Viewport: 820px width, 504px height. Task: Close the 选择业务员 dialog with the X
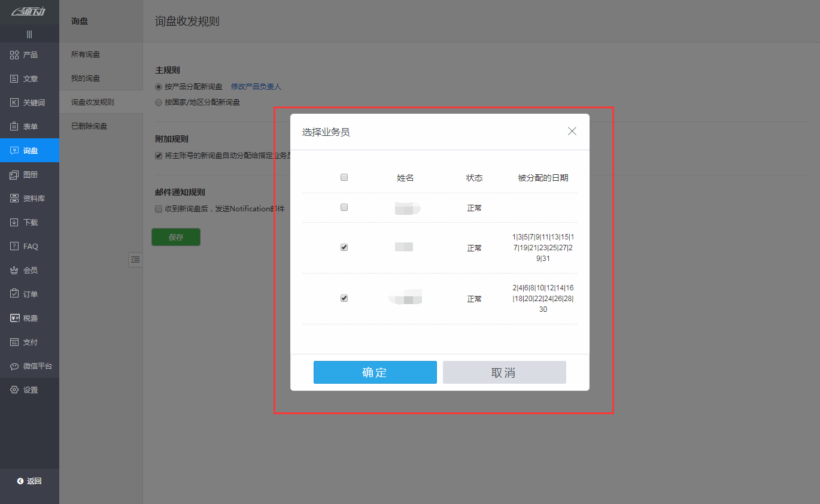572,130
